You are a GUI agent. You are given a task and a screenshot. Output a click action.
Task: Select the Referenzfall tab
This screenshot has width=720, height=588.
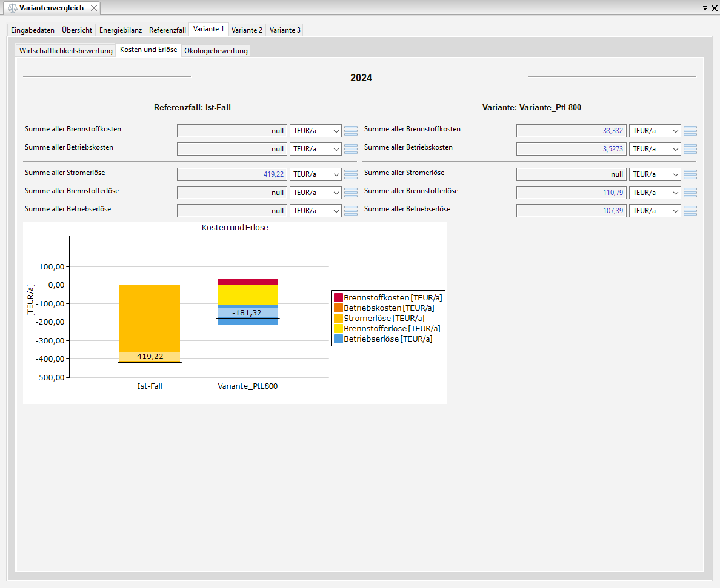pyautogui.click(x=167, y=30)
